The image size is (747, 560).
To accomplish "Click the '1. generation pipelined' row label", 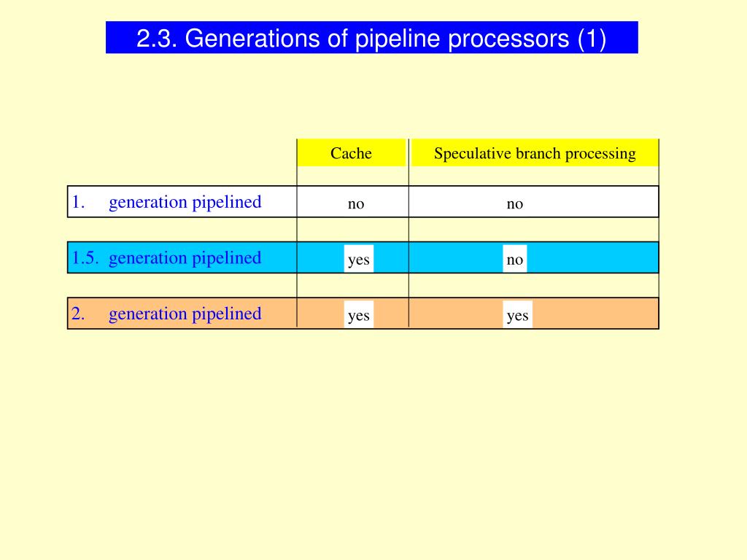I will (x=167, y=202).
